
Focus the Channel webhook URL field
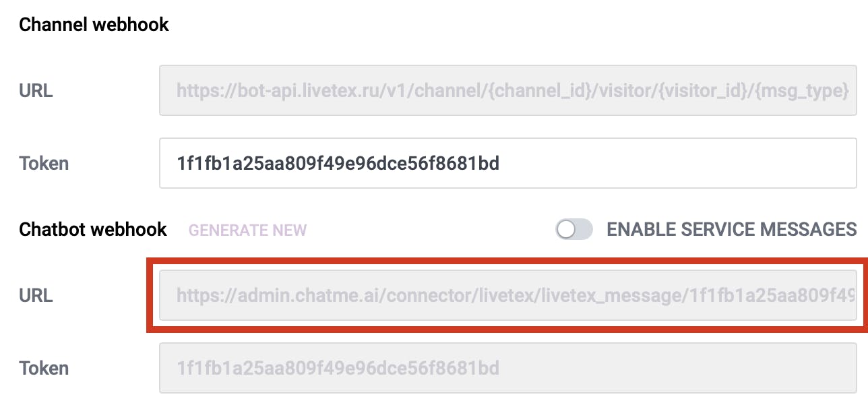click(x=507, y=90)
